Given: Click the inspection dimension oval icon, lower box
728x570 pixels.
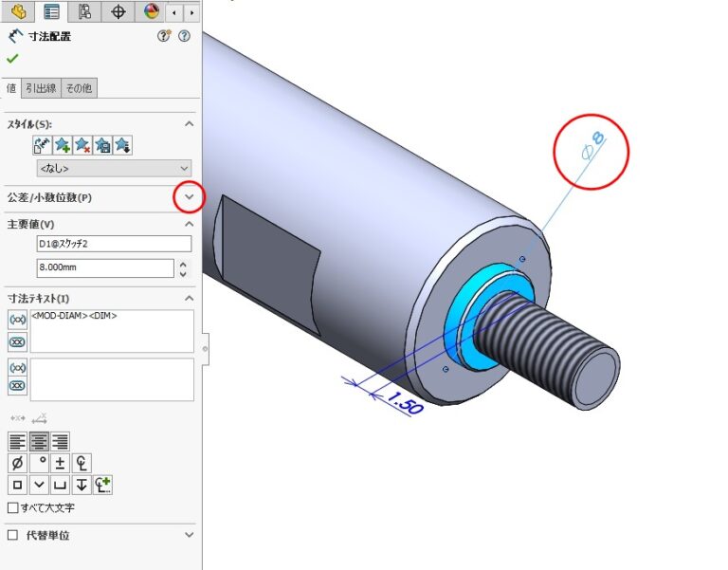Looking at the screenshot, I should point(18,386).
